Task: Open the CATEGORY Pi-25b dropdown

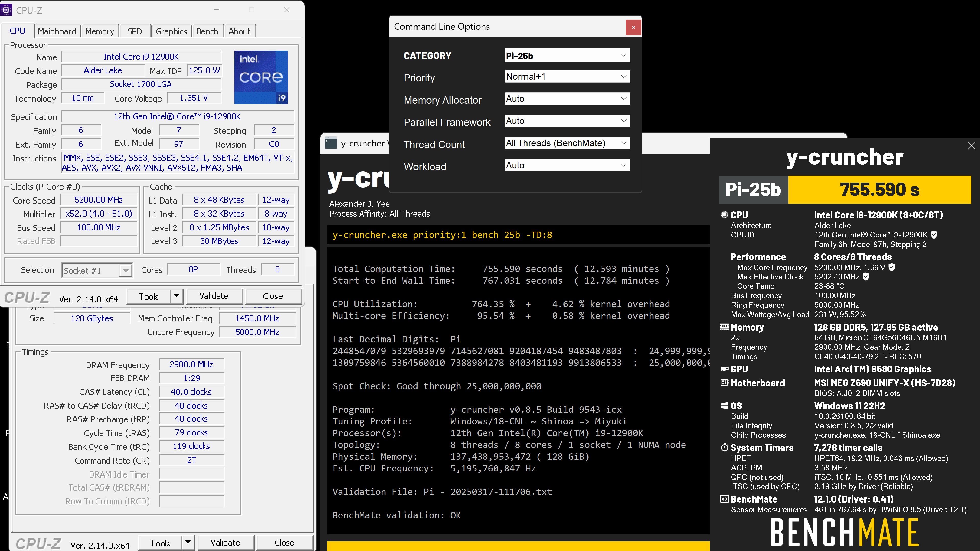Action: 567,56
